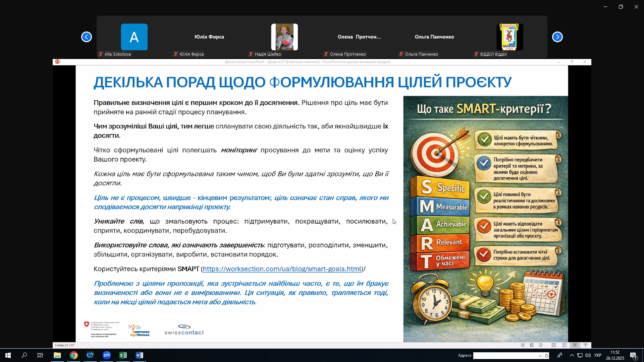Select Надія Шейко video thumbnail
The height and width of the screenshot is (362, 644).
click(284, 37)
